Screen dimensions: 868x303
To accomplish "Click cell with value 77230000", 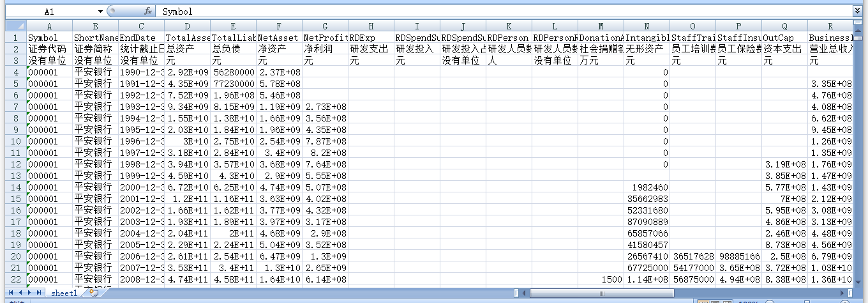I will [233, 84].
